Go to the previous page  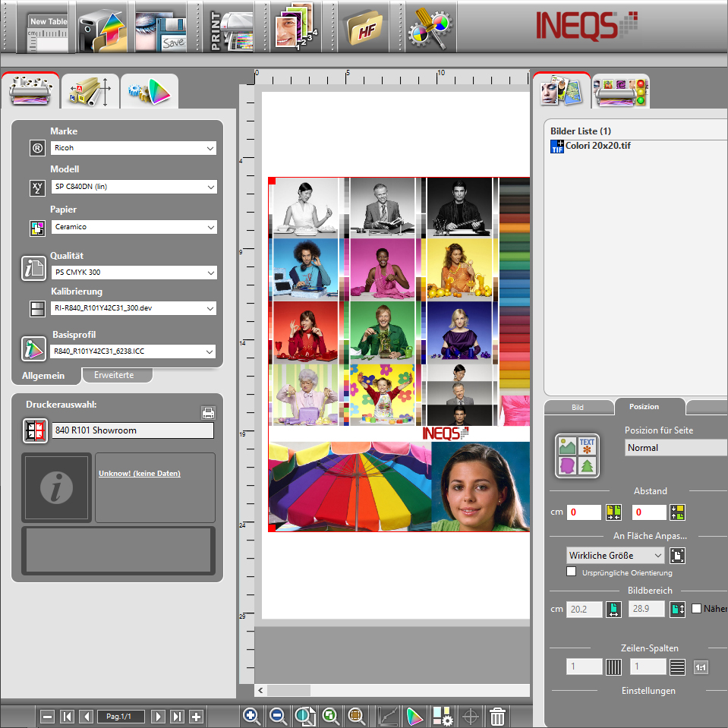click(87, 717)
